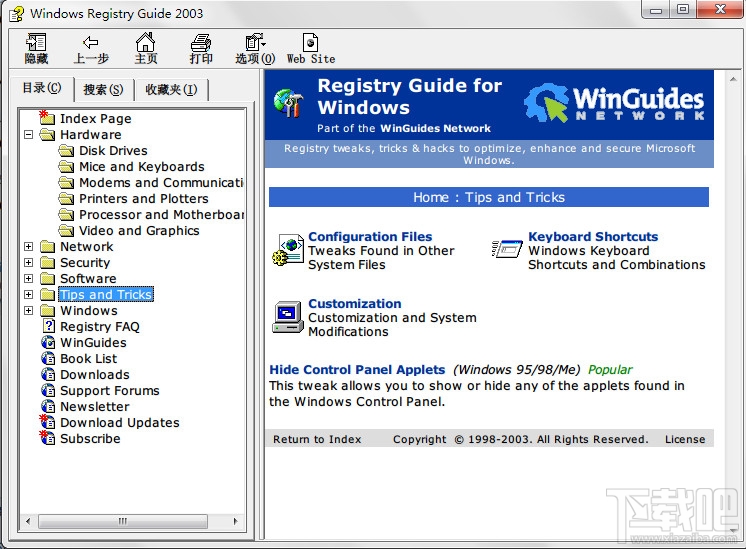The width and height of the screenshot is (746, 549).
Task: Click the WinGuides Network text in banner
Action: pyautogui.click(x=435, y=128)
